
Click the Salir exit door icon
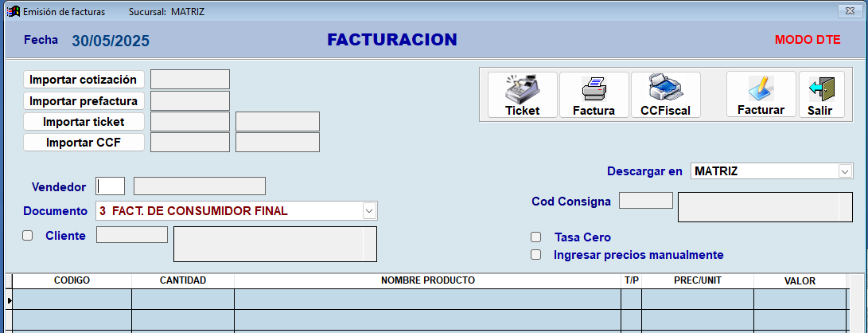(821, 88)
